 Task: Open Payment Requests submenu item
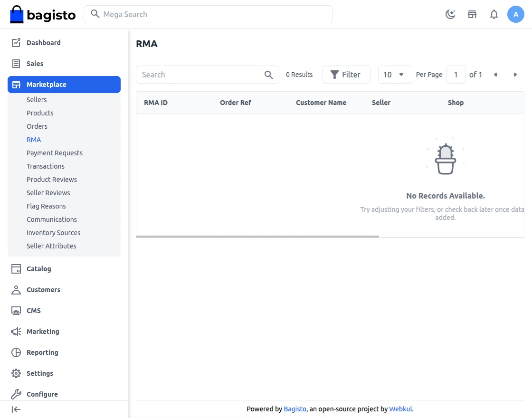55,153
